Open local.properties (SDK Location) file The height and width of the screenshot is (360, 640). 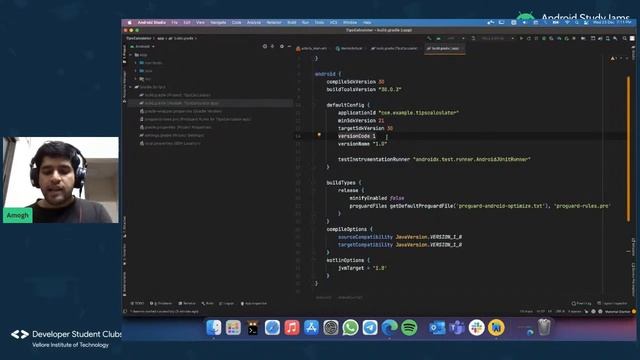pos(170,144)
